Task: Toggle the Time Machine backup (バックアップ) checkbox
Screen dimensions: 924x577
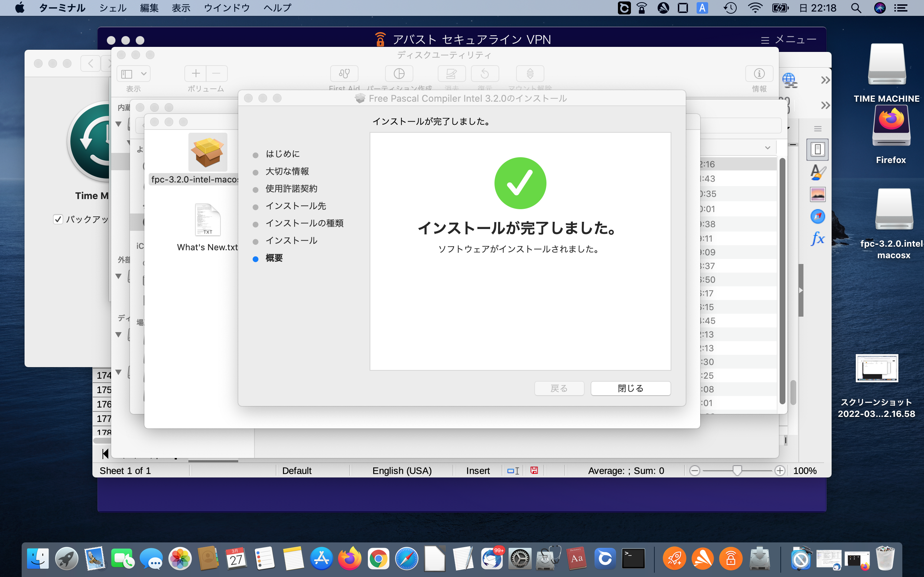Action: click(58, 219)
